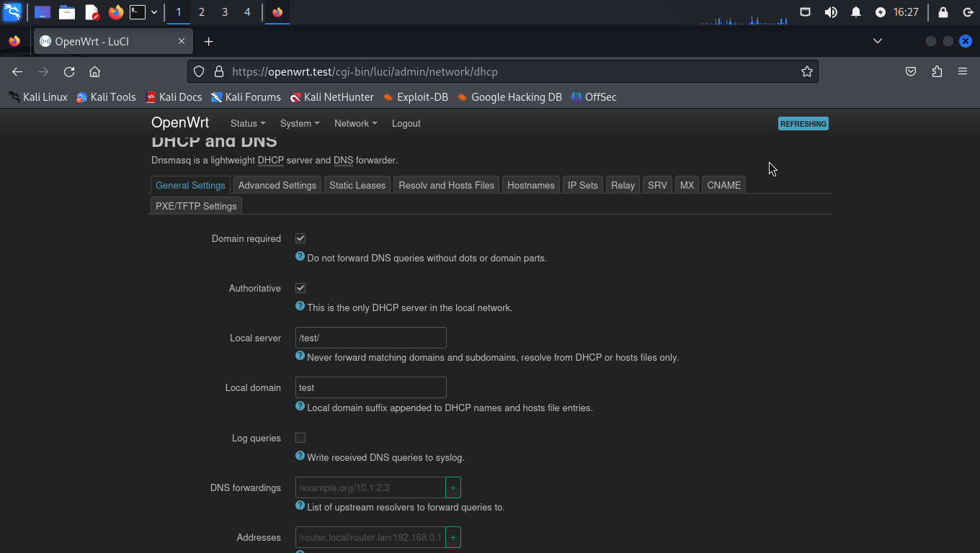Open the Kali Docs bookmark

pos(174,97)
